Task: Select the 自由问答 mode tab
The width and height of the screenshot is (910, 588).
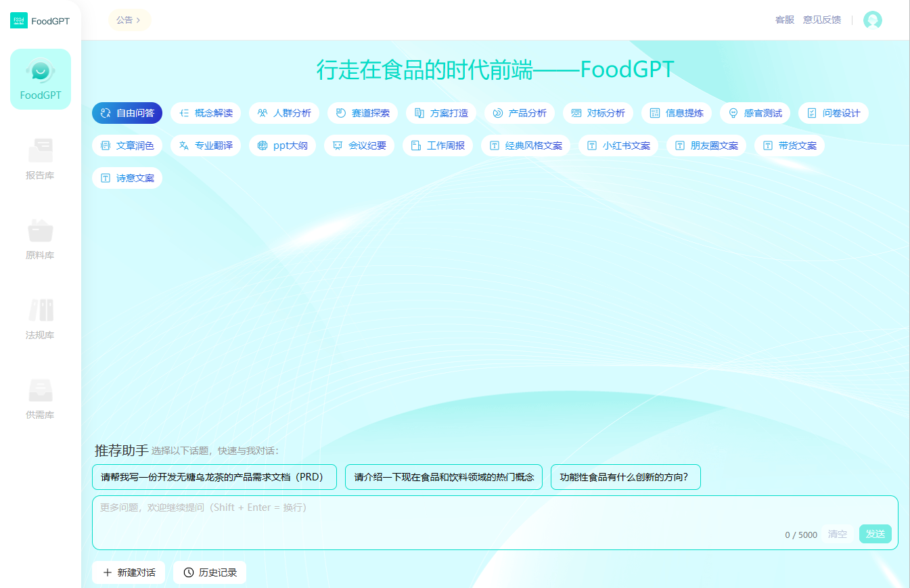Action: point(127,113)
